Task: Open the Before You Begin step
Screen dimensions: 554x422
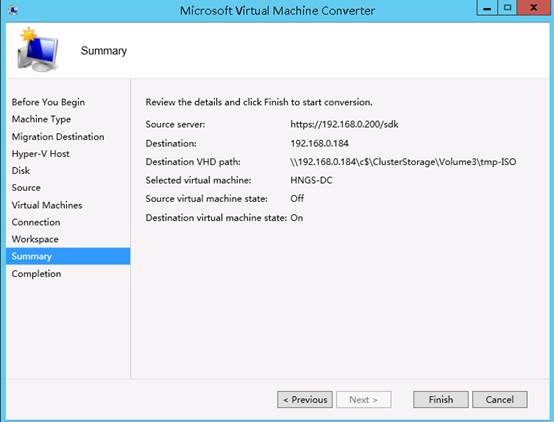Action: click(x=48, y=102)
